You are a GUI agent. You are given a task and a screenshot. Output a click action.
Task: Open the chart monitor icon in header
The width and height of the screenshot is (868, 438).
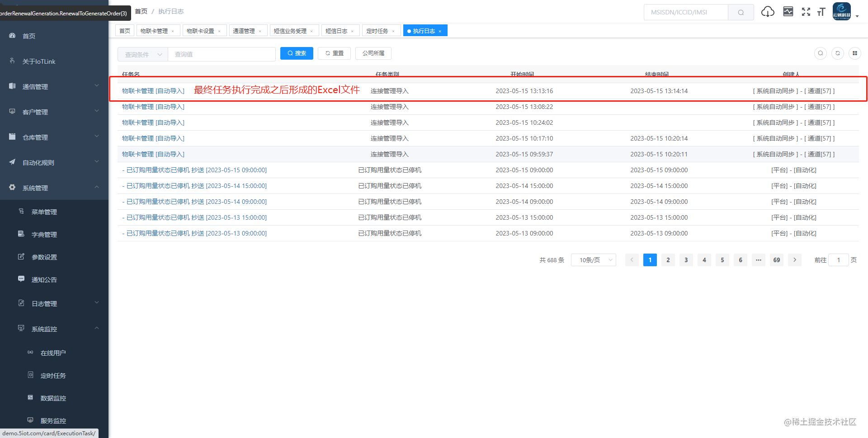pos(788,12)
